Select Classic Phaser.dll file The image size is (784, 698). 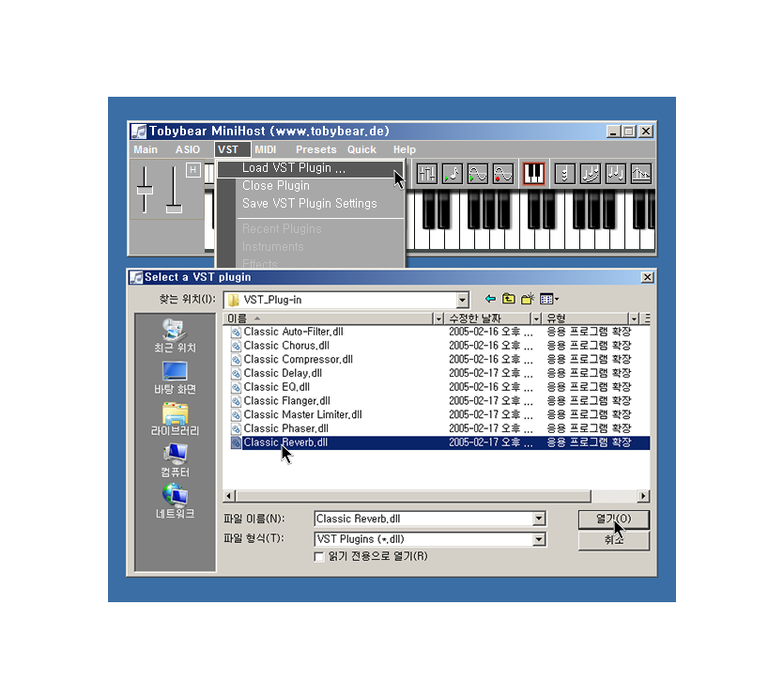coord(286,428)
